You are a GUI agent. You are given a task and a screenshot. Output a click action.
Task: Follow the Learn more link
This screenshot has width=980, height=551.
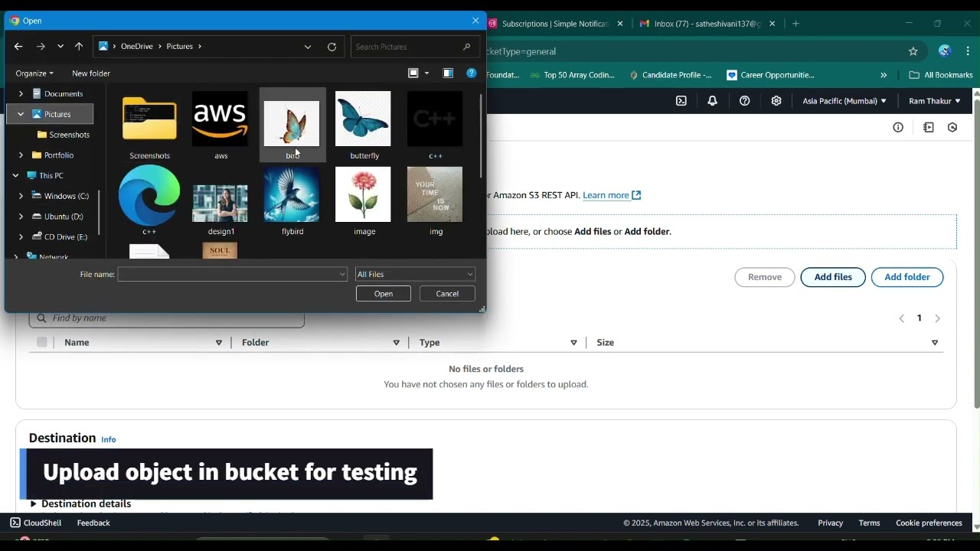point(612,195)
